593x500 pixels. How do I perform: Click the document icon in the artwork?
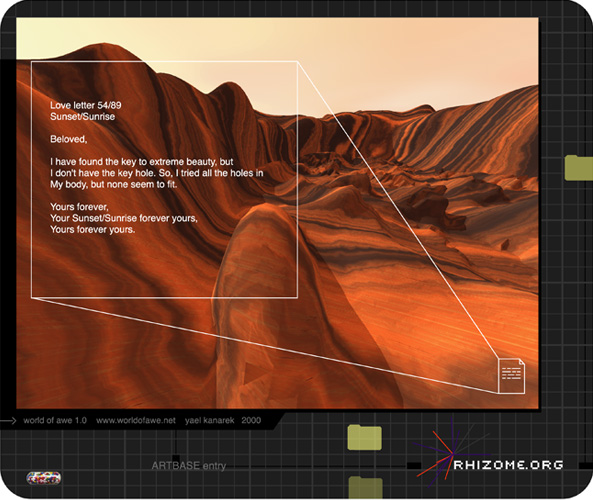point(511,376)
